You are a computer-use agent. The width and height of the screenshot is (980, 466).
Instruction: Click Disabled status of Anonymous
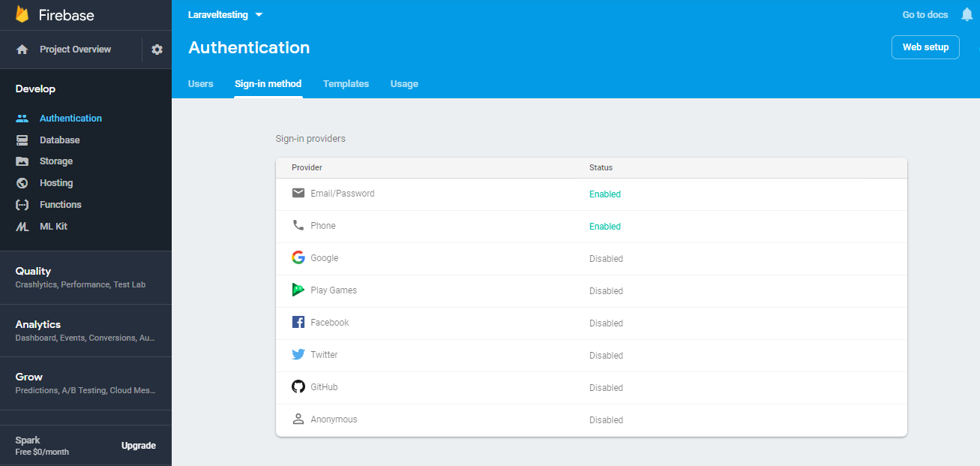click(x=606, y=420)
